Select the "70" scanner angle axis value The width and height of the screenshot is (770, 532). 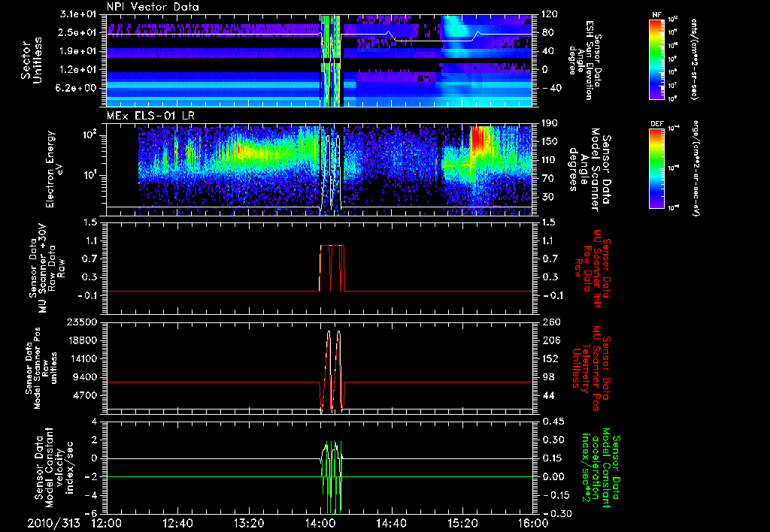click(547, 178)
